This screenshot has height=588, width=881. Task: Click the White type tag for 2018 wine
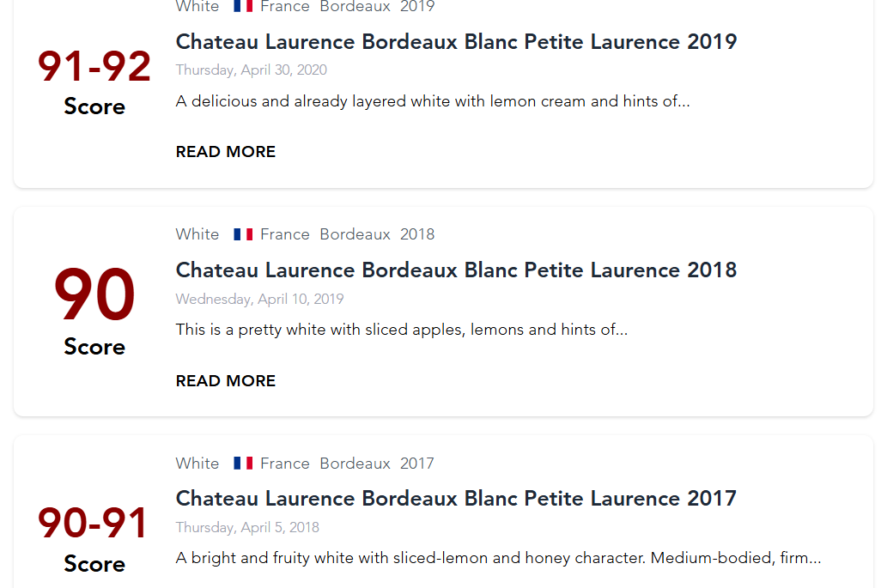(197, 234)
